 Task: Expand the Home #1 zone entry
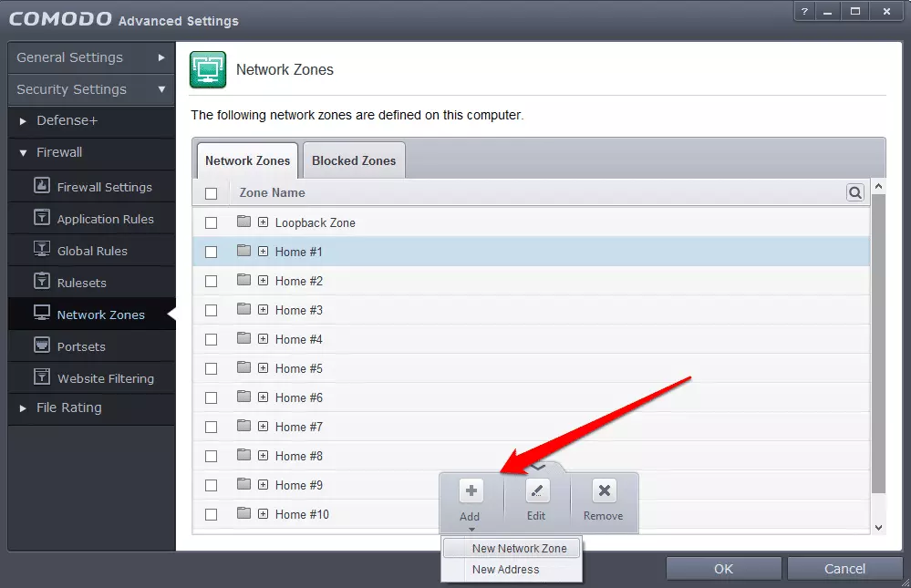(x=262, y=252)
